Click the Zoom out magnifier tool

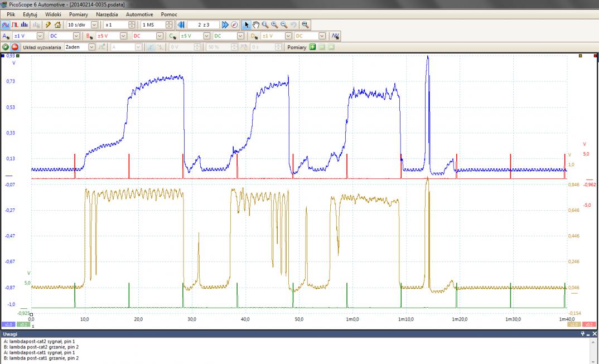tap(284, 25)
